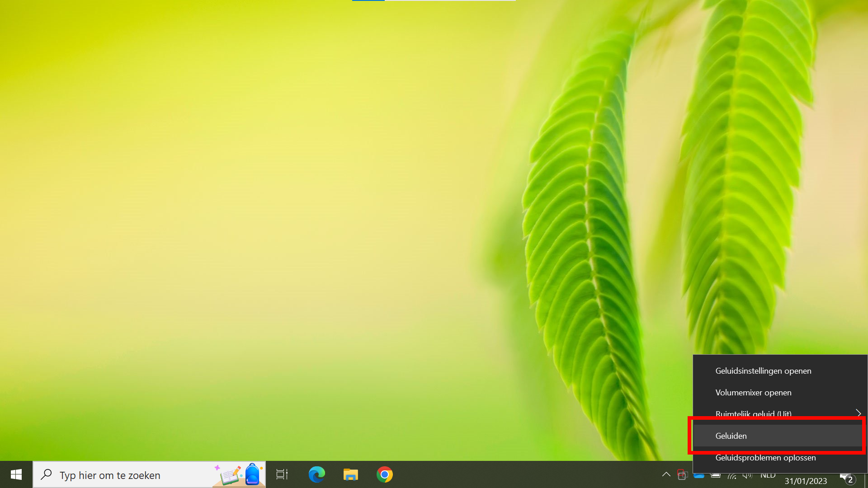Open File Explorer from the taskbar
The width and height of the screenshot is (868, 488).
tap(350, 474)
